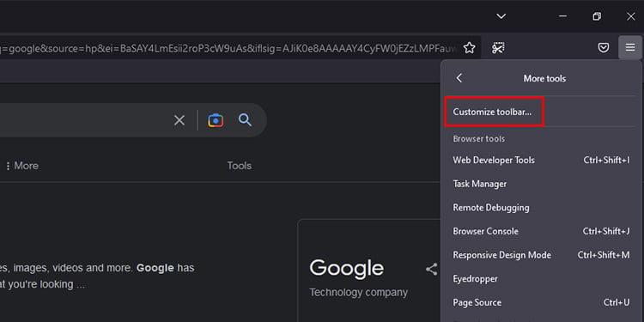644x322 pixels.
Task: Expand the list all tabs chevron
Action: click(501, 16)
